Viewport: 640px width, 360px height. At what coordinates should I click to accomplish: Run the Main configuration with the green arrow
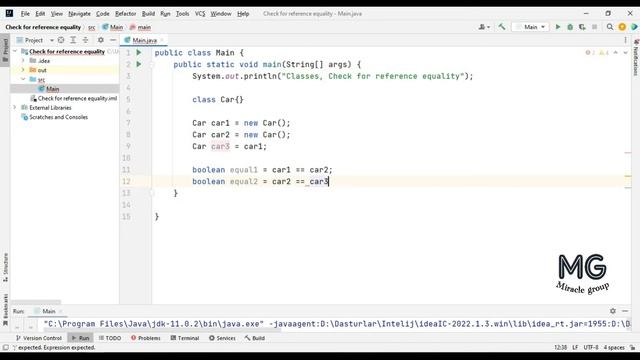pyautogui.click(x=558, y=27)
